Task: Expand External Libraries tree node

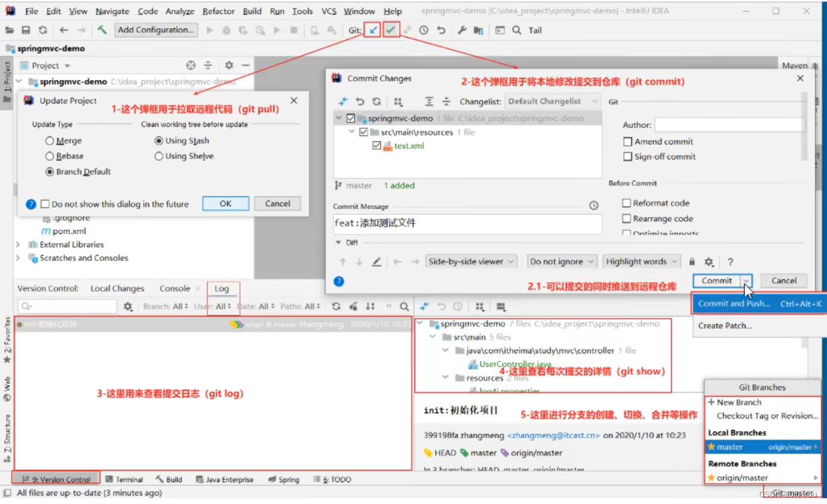Action: point(18,244)
